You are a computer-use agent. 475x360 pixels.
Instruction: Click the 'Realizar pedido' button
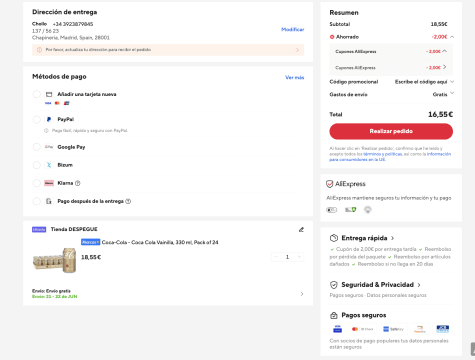[x=391, y=131]
